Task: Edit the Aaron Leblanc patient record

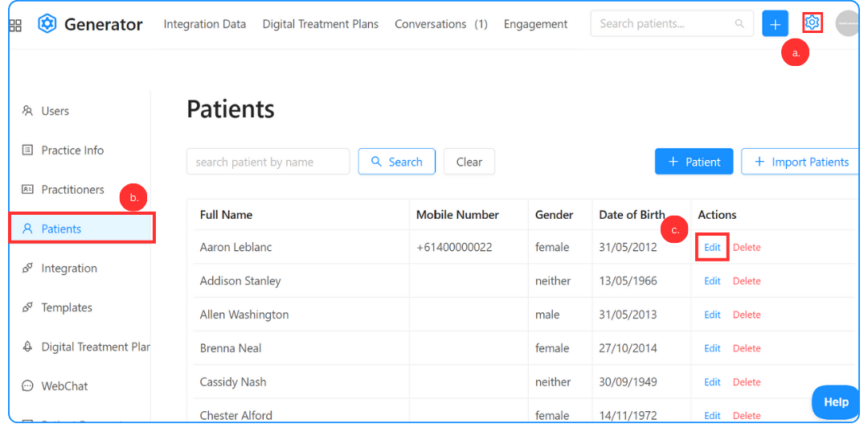Action: click(712, 248)
